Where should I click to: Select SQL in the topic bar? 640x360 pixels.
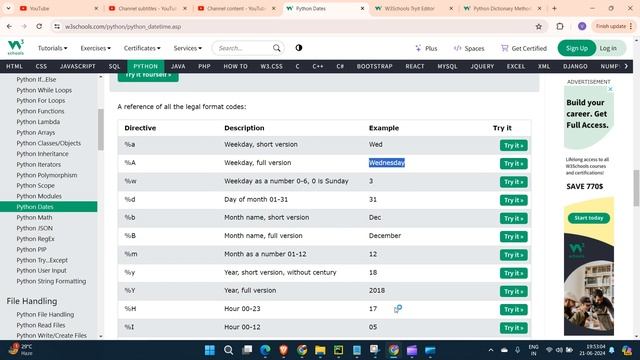tap(114, 66)
